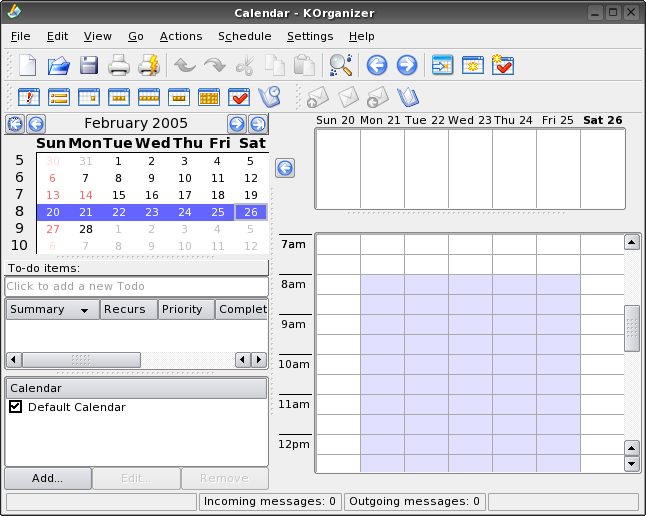This screenshot has height=516, width=646.
Task: Open the Go menu
Action: [x=136, y=36]
